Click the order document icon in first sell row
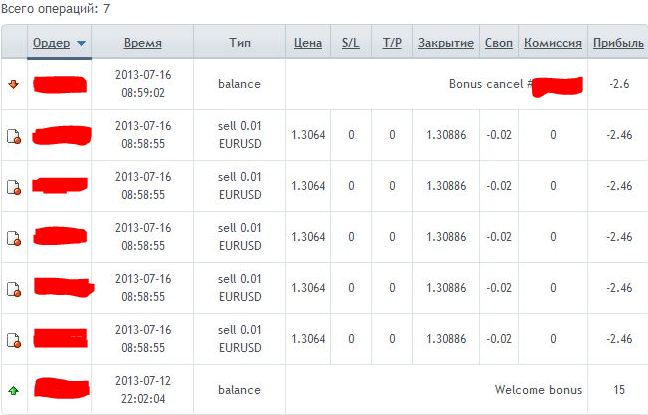The height and width of the screenshot is (415, 648). click(x=14, y=136)
